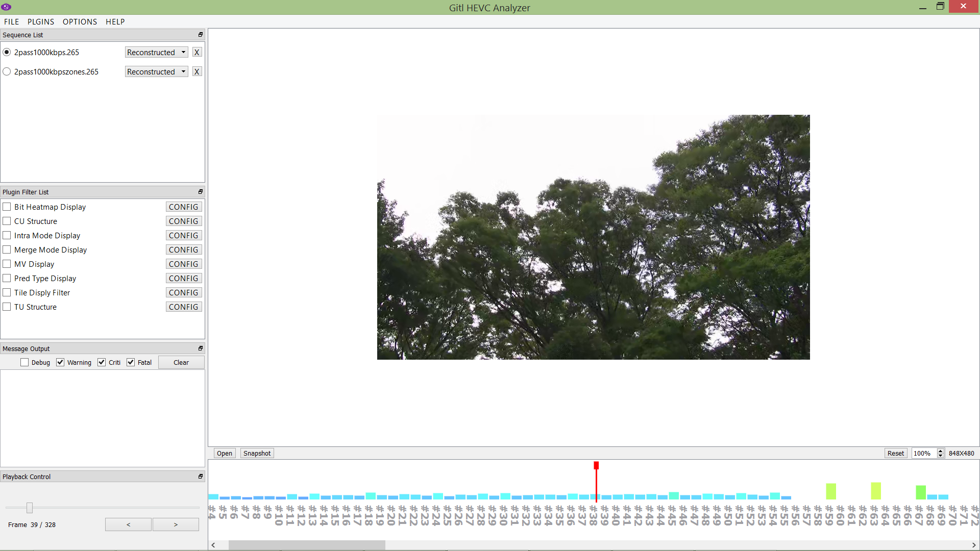Viewport: 980px width, 551px height.
Task: Open Reconstructed dropdown for 2pass1000kbpszones.265
Action: coord(156,72)
